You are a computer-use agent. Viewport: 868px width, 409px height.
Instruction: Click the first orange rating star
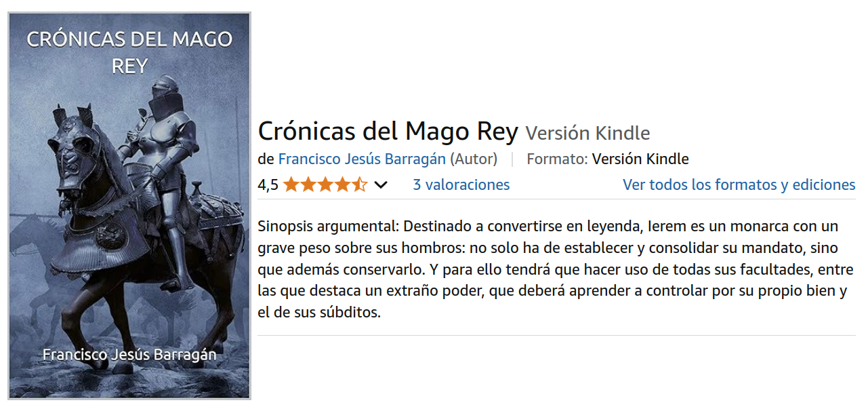point(291,184)
